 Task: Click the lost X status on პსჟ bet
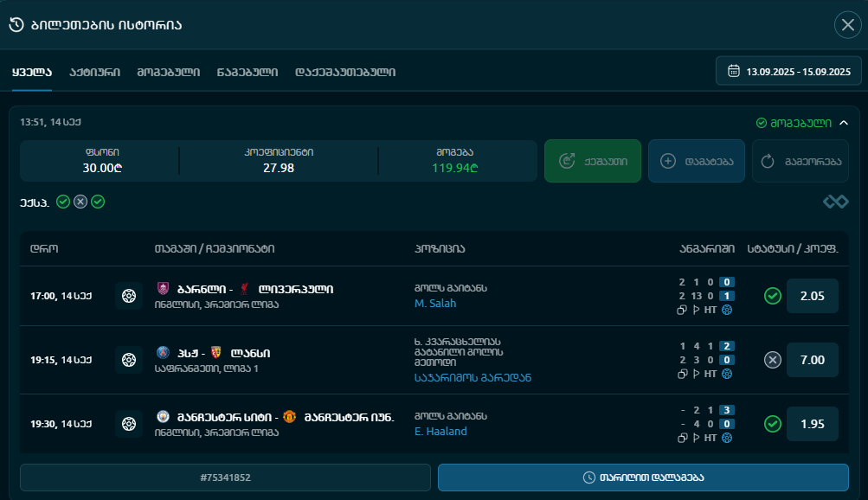click(x=772, y=360)
